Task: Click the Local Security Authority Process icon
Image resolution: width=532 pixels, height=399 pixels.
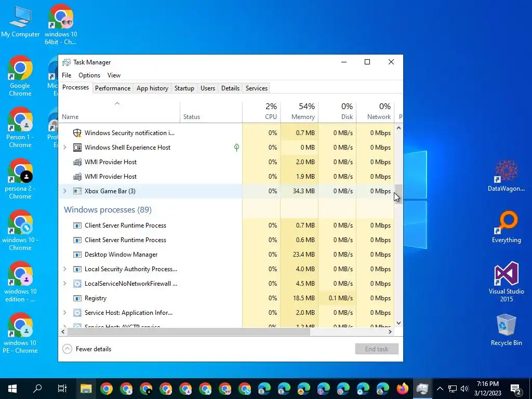Action: tap(77, 269)
